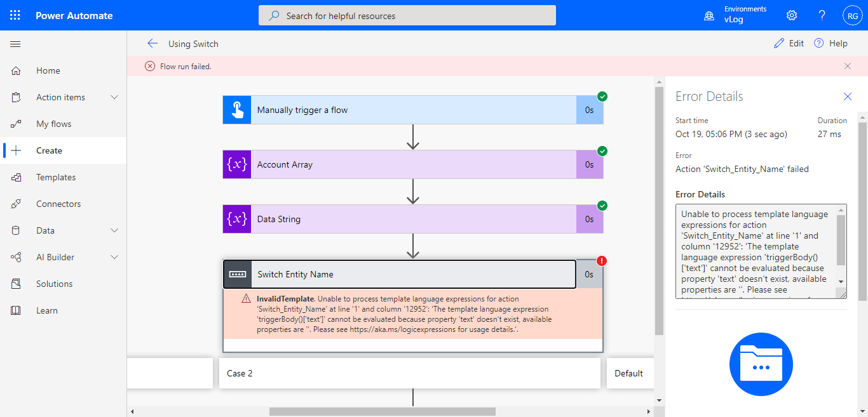Focus the search for helpful resources box

[x=407, y=16]
